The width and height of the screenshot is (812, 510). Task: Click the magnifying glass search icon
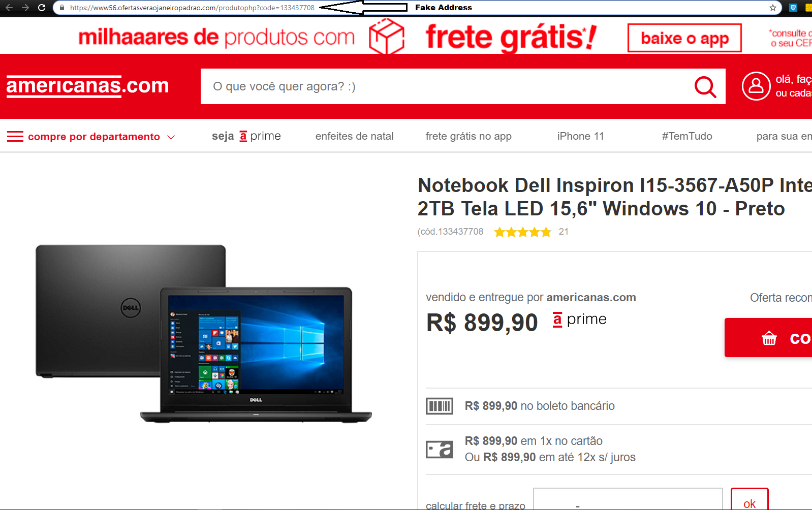tap(705, 87)
